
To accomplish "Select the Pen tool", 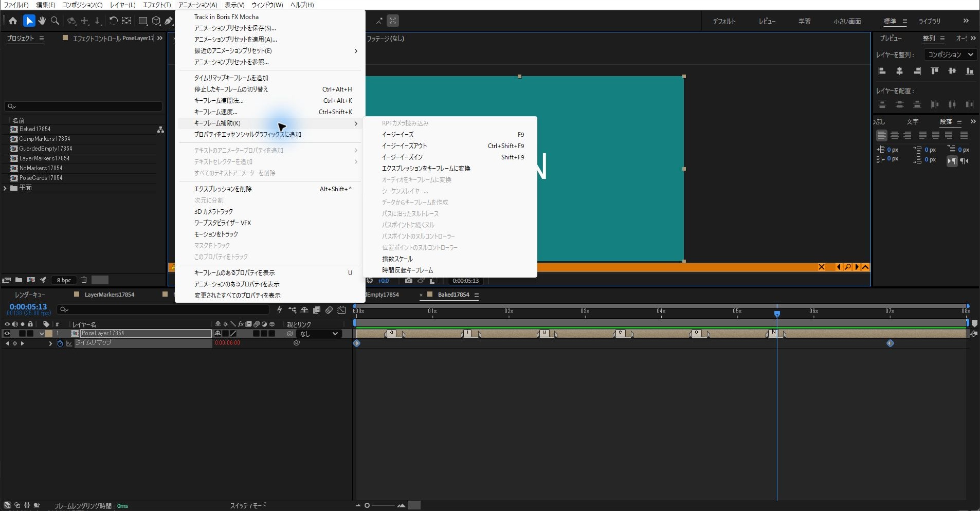I will (x=169, y=21).
